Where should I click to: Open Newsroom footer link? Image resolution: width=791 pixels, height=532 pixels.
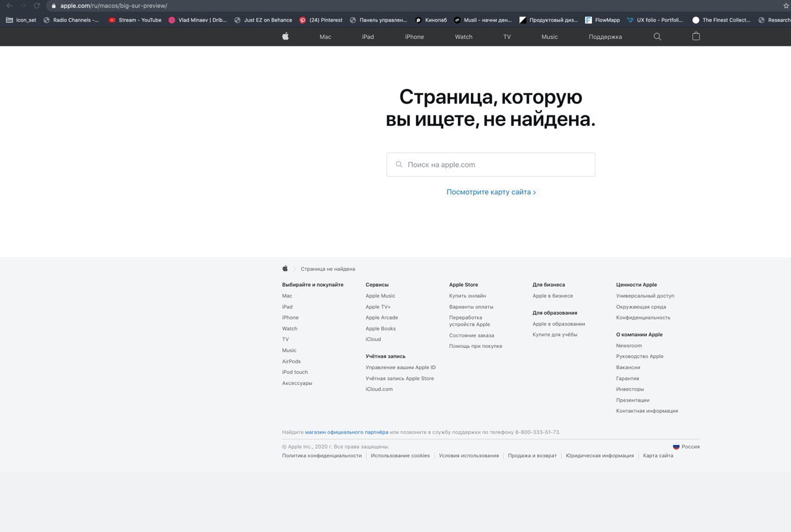click(x=628, y=346)
